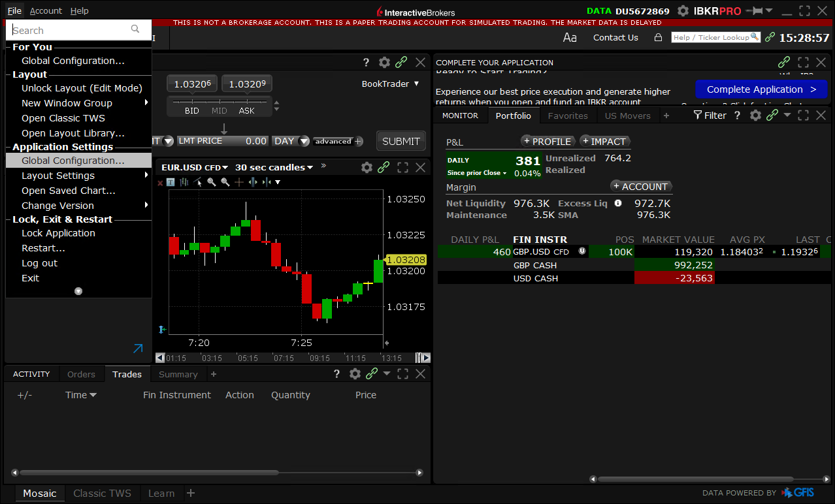
Task: Click the chart timeline scrollbar
Action: 293,358
